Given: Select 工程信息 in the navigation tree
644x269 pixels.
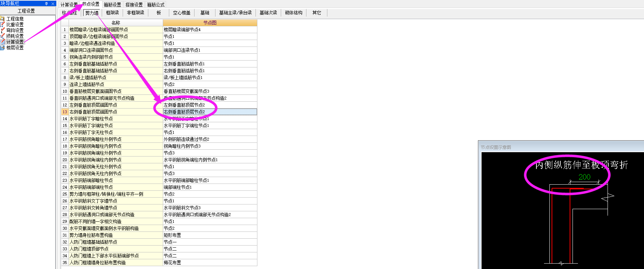Looking at the screenshot, I should click(x=15, y=19).
